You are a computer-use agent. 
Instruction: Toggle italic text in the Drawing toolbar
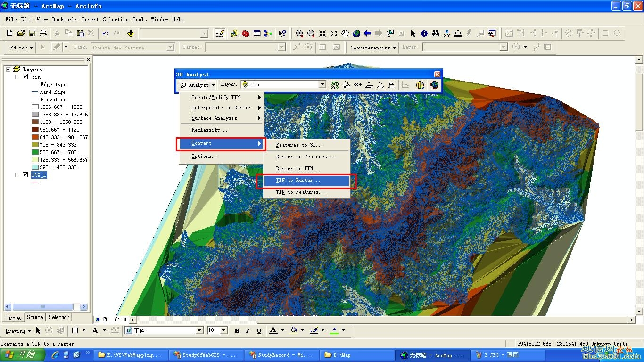click(x=248, y=331)
